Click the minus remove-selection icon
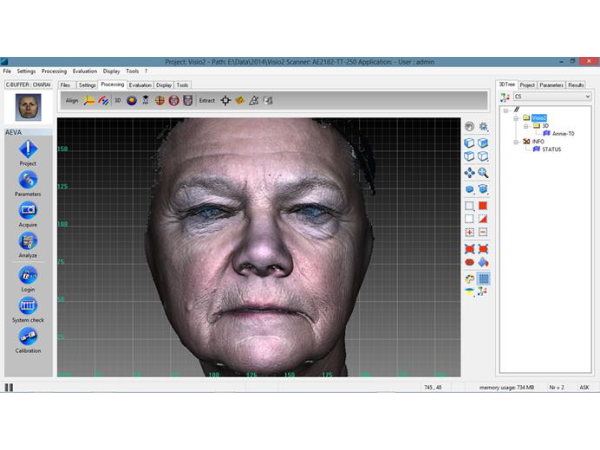This screenshot has height=450, width=600. pos(483,232)
